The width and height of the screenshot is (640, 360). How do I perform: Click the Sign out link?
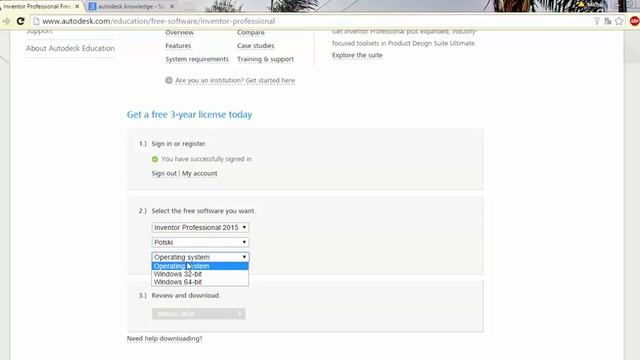tap(164, 173)
